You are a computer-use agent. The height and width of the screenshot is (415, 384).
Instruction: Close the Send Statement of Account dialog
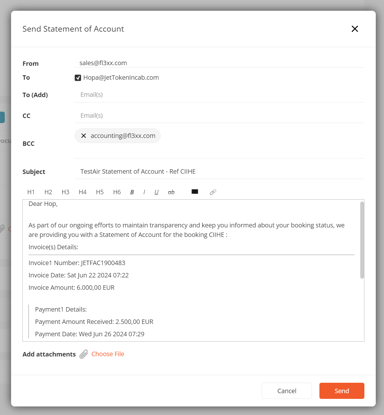[x=355, y=29]
